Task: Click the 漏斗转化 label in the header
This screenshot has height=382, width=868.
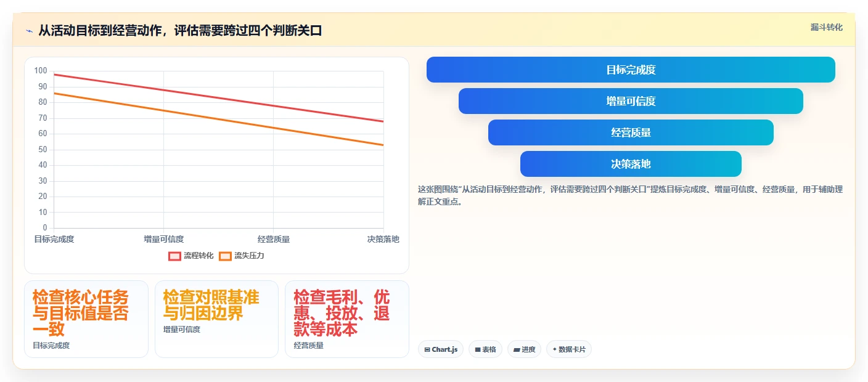Action: 826,27
